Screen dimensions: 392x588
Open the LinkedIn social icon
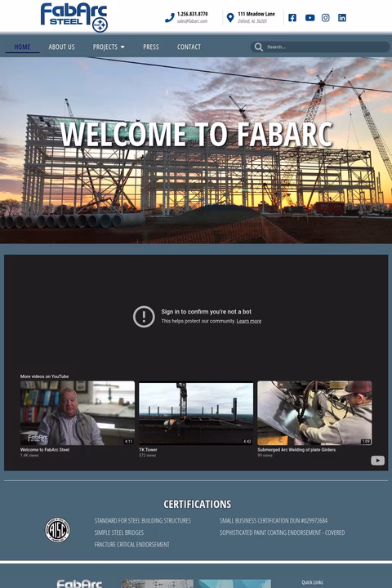pyautogui.click(x=342, y=18)
